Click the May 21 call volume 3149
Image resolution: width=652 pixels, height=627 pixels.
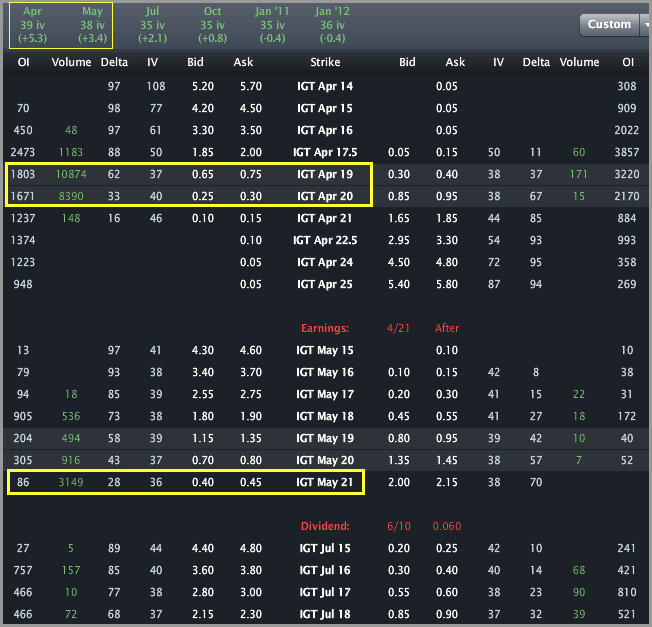(x=71, y=482)
